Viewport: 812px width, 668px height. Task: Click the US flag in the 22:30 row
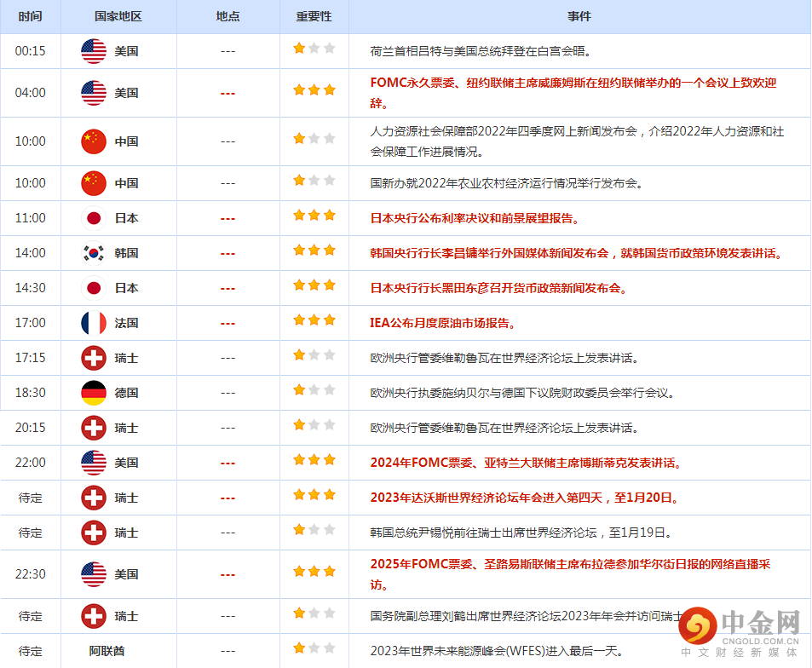(94, 574)
